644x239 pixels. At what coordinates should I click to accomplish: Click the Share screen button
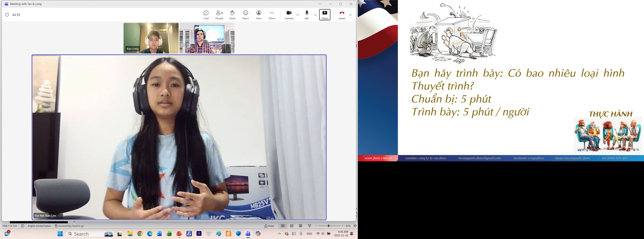(x=324, y=15)
